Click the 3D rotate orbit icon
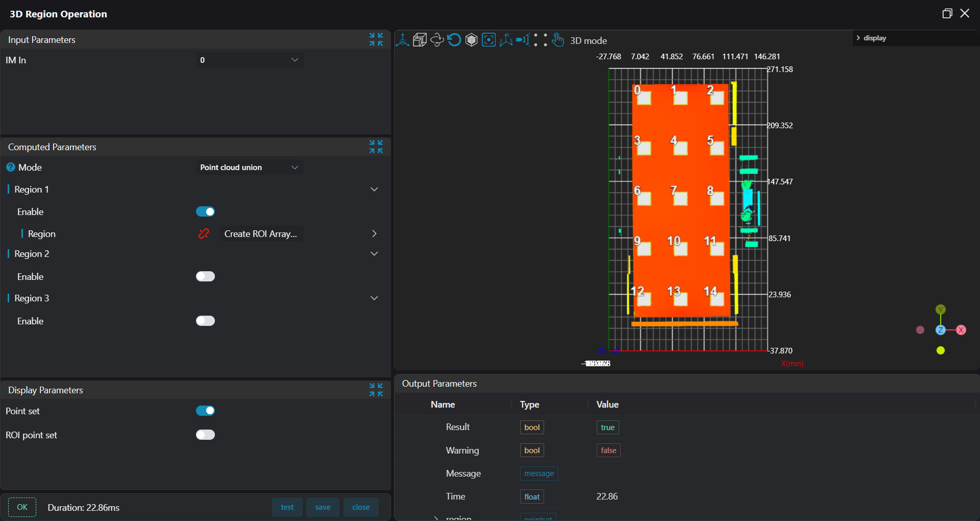This screenshot has height=521, width=980. 437,40
